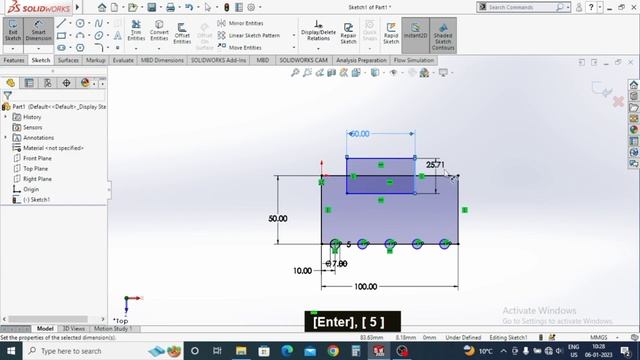This screenshot has width=640, height=360.
Task: Switch to the Evaluate tab
Action: [x=123, y=60]
